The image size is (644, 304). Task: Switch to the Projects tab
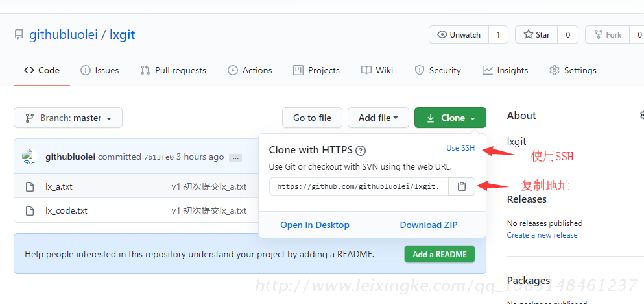pos(316,70)
